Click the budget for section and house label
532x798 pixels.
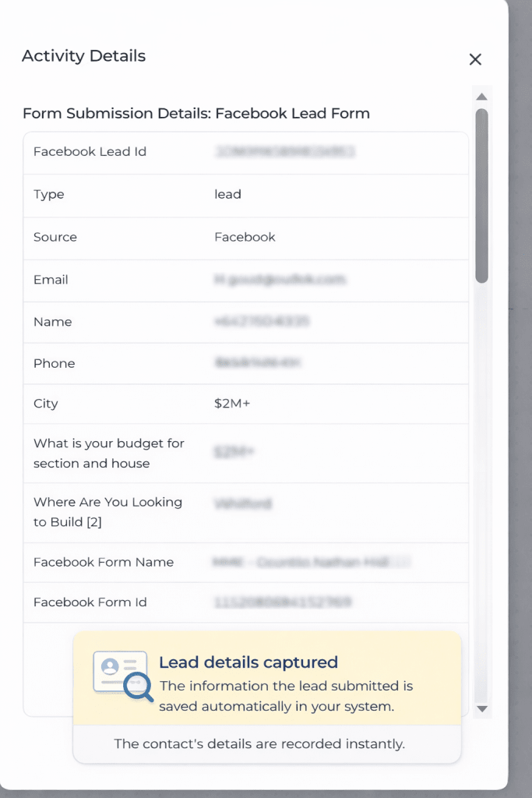108,453
